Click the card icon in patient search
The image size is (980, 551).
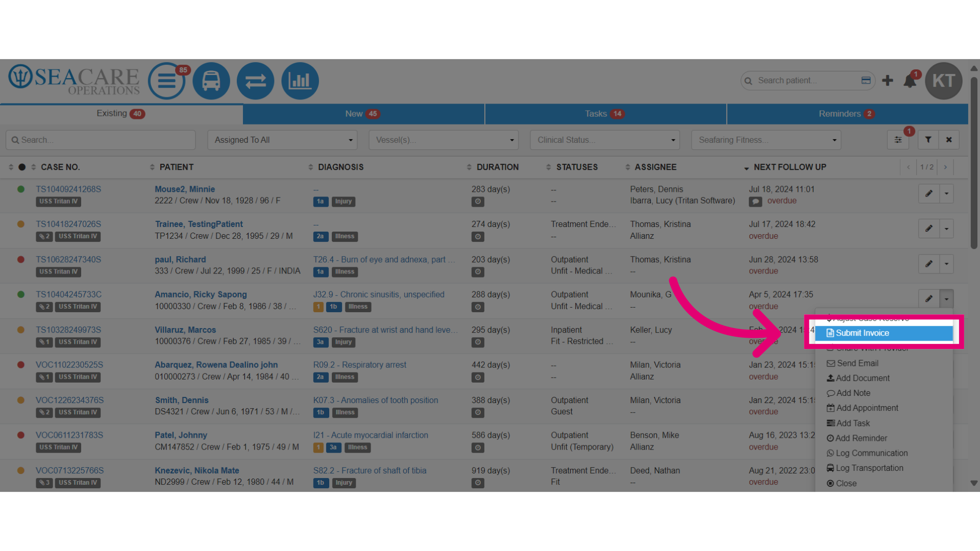pos(866,81)
